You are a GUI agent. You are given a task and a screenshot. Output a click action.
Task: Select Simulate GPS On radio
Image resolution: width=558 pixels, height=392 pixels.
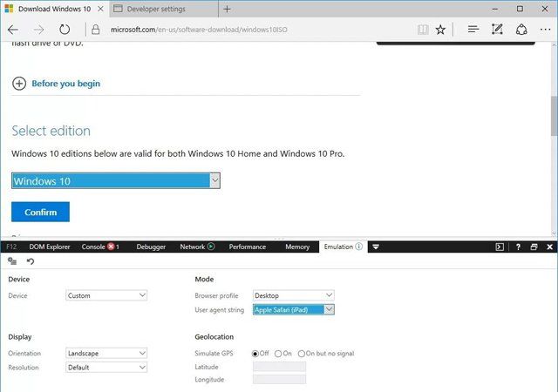278,354
